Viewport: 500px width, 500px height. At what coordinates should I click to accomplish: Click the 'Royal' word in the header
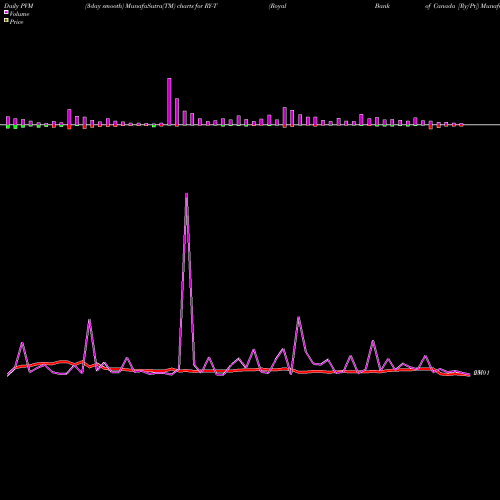(278, 6)
